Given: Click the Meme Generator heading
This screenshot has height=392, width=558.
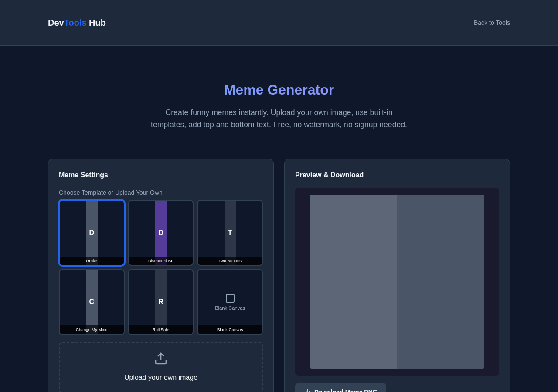Looking at the screenshot, I should [x=279, y=90].
